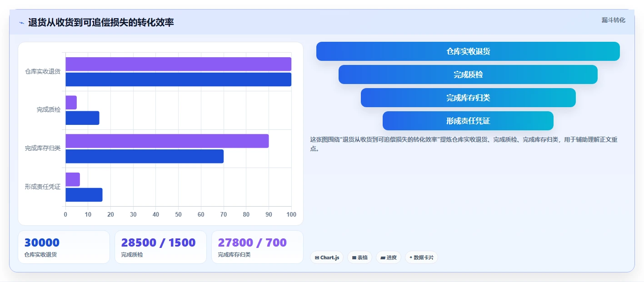
Task: Click the purple bar for 仓库实收退货
Action: point(178,64)
